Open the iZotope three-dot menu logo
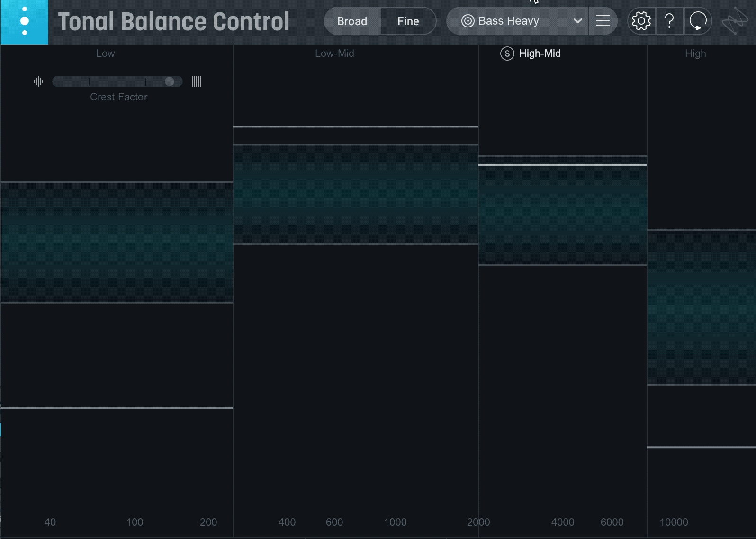The image size is (756, 539). click(x=25, y=22)
